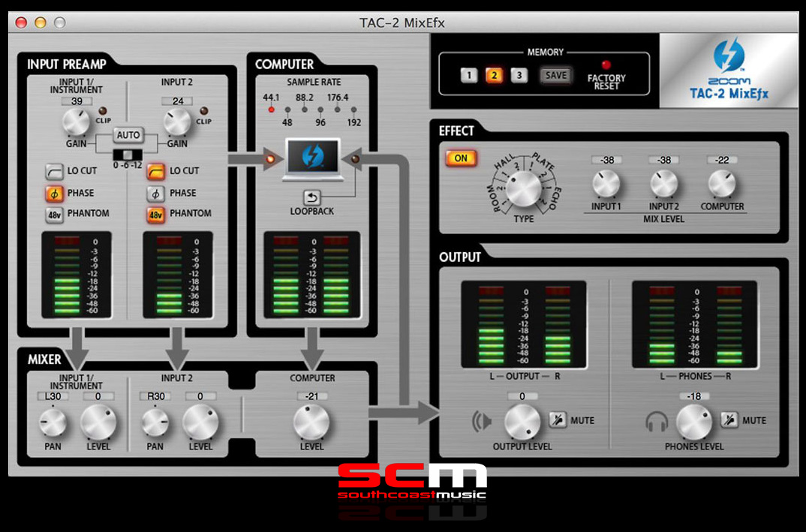The image size is (806, 532).
Task: Click the Input 2 GAIN knob
Action: tap(176, 122)
